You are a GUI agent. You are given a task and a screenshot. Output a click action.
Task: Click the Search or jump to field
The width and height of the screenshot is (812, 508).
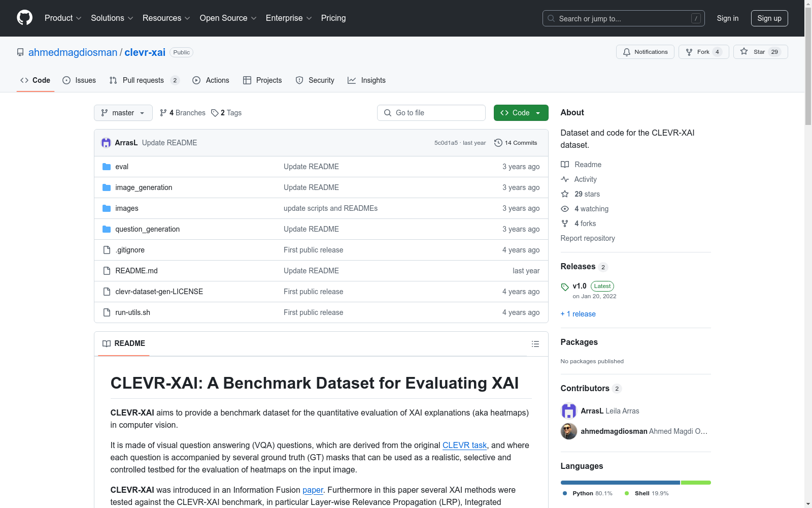pyautogui.click(x=624, y=18)
